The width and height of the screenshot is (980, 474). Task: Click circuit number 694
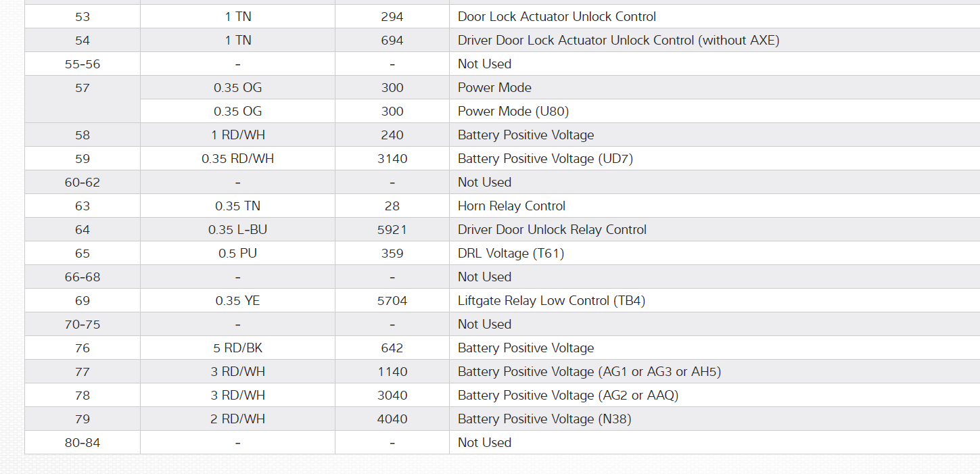pyautogui.click(x=392, y=41)
